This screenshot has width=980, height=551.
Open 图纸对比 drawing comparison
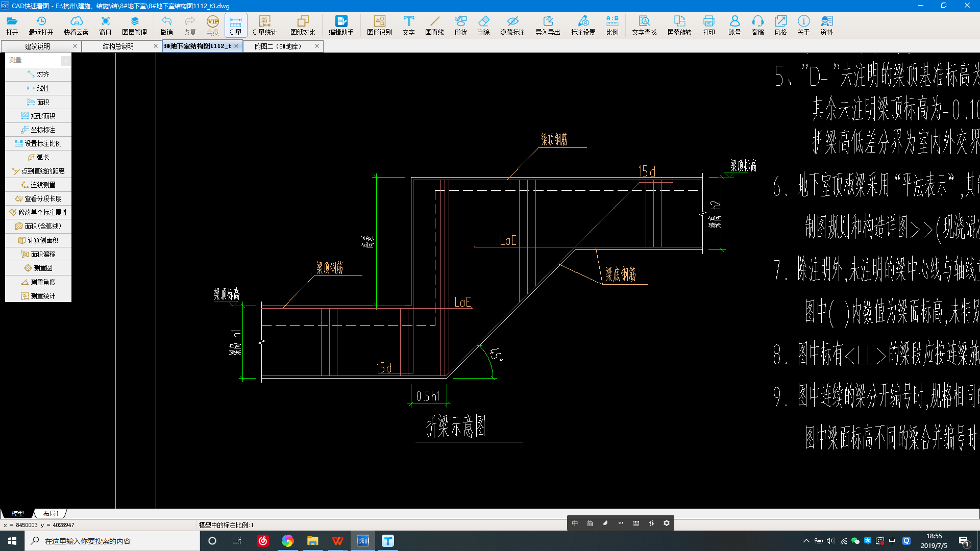click(x=303, y=26)
